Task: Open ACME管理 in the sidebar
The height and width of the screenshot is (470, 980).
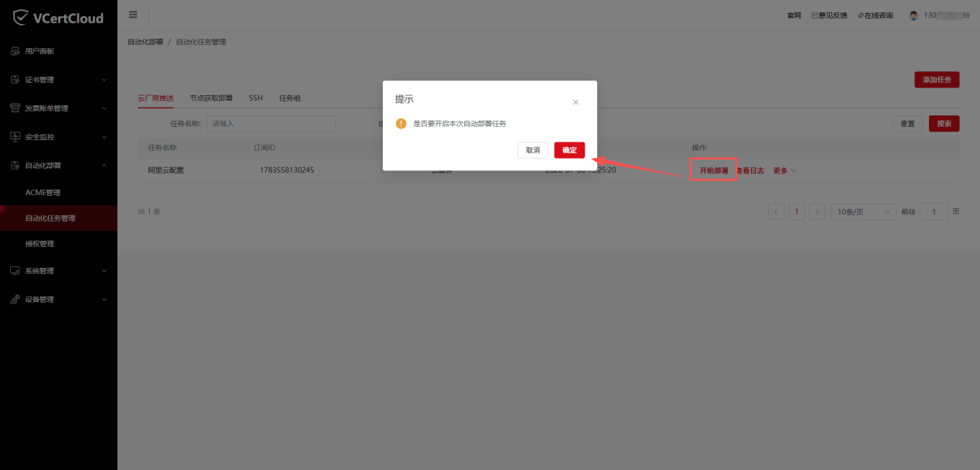Action: [43, 193]
